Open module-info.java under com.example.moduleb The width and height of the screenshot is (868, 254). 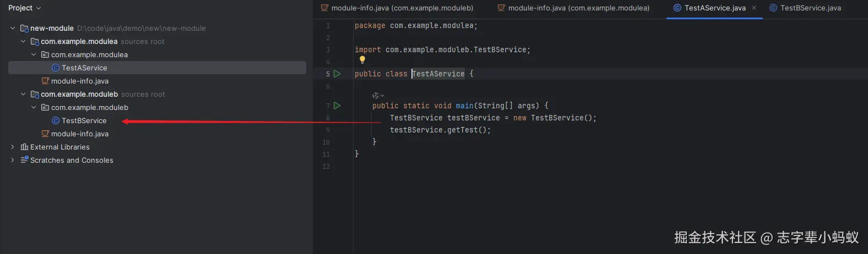[80, 134]
